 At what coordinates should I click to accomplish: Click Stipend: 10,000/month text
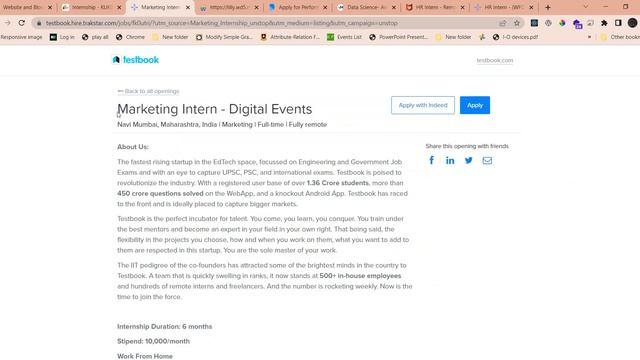point(153,341)
